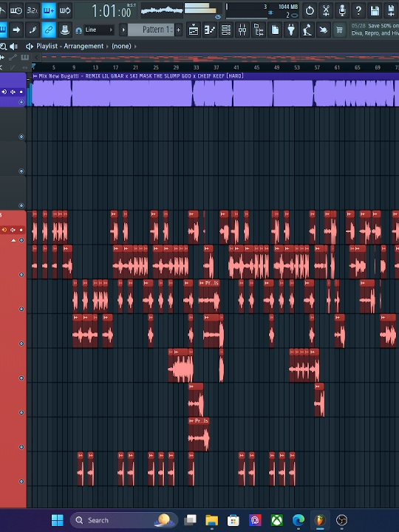Open the Mixer view icon

(242, 30)
